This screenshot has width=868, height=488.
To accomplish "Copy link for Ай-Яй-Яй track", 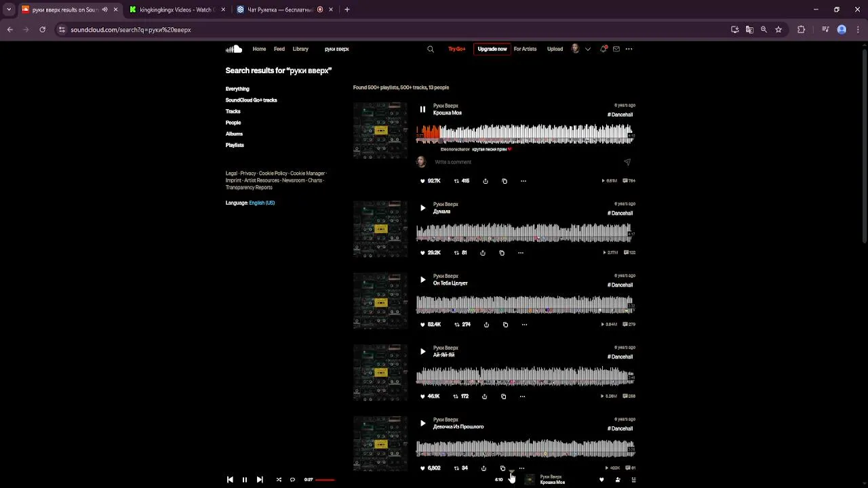I will tap(503, 396).
